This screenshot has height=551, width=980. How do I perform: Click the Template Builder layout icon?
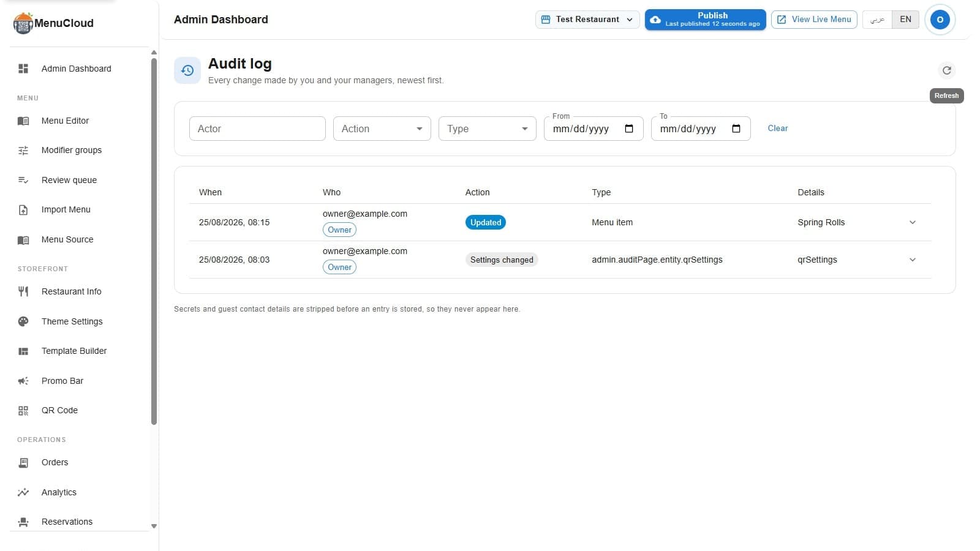[23, 351]
